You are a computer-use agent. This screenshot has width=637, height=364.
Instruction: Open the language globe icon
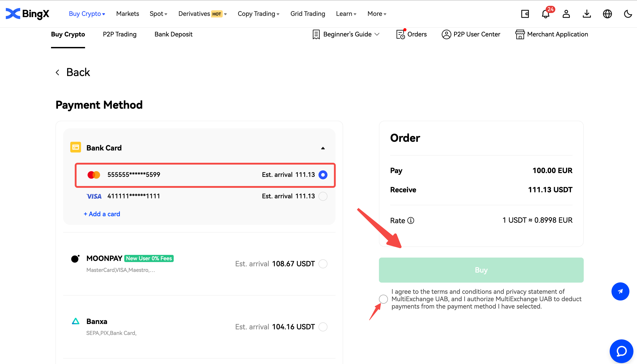pyautogui.click(x=607, y=14)
